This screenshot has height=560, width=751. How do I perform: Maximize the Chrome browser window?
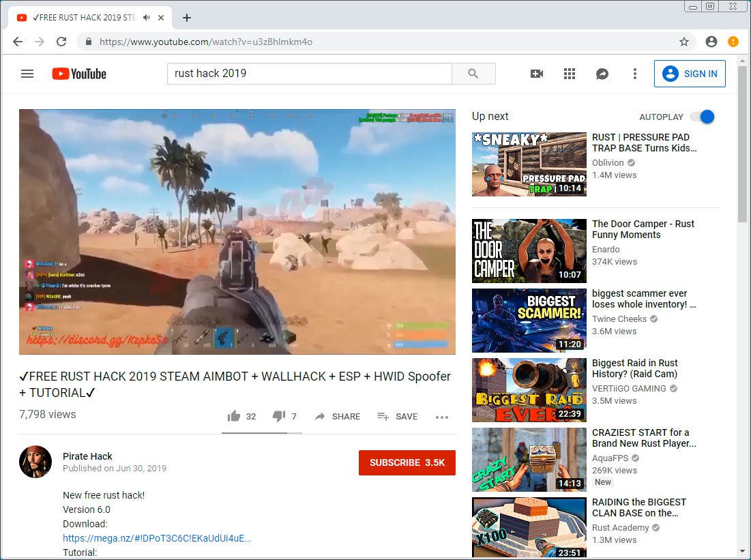pyautogui.click(x=710, y=7)
